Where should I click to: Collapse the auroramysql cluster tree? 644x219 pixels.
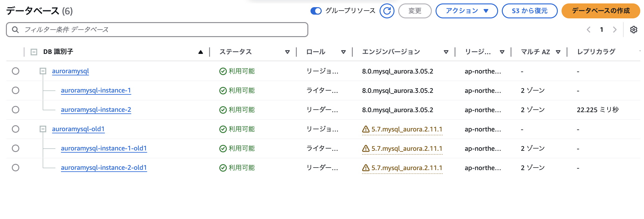point(43,71)
